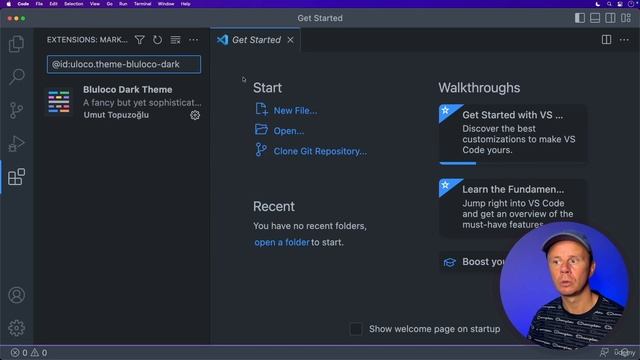Screen dimensions: 640x360
Task: Refresh the extensions list
Action: [158, 40]
